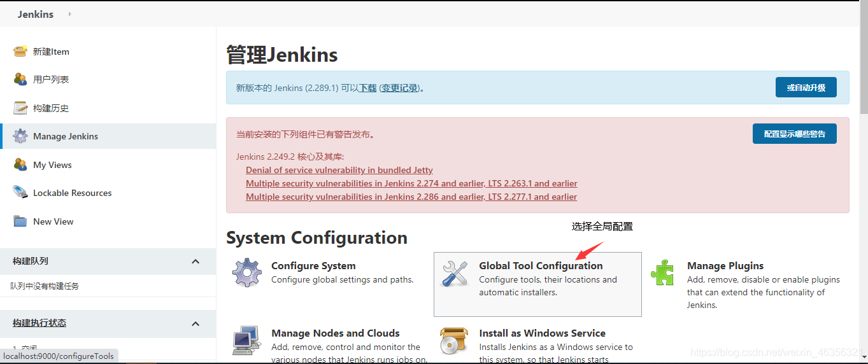
Task: Click the Manage Nodes computer icon
Action: pos(247,340)
